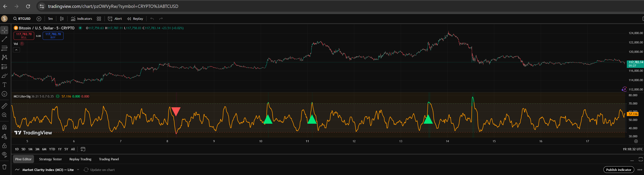Switch to Trading Panel tab
The image size is (644, 175).
[x=109, y=159]
